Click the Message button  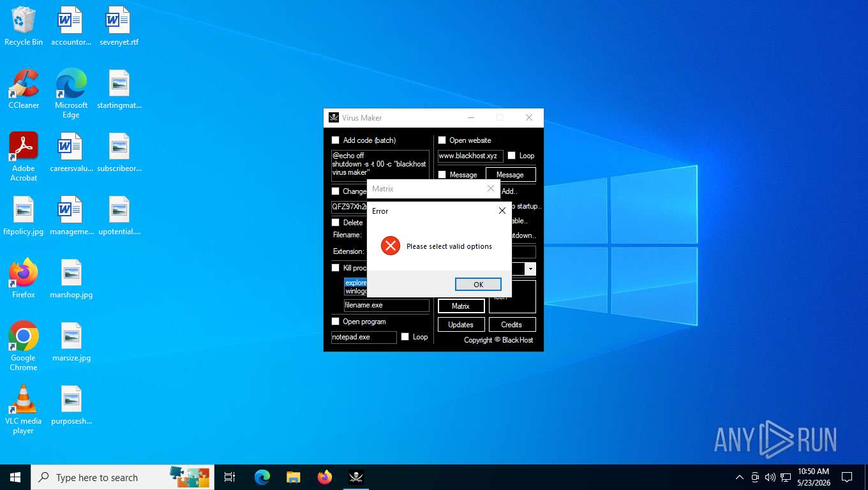[x=510, y=175]
